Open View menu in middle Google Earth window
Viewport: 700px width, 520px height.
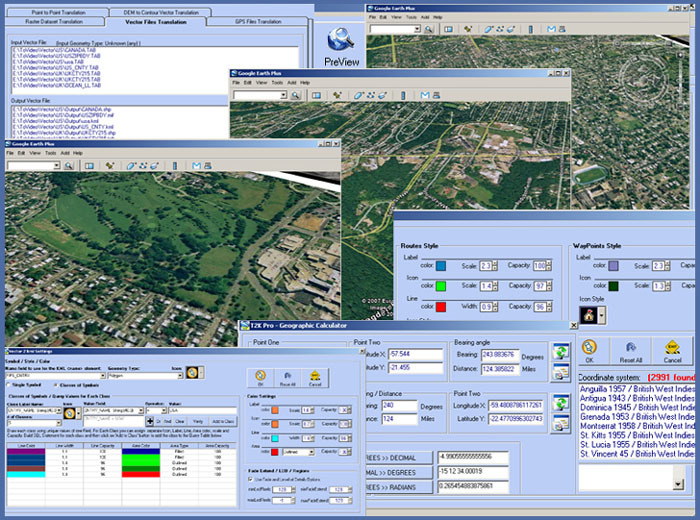(x=261, y=83)
